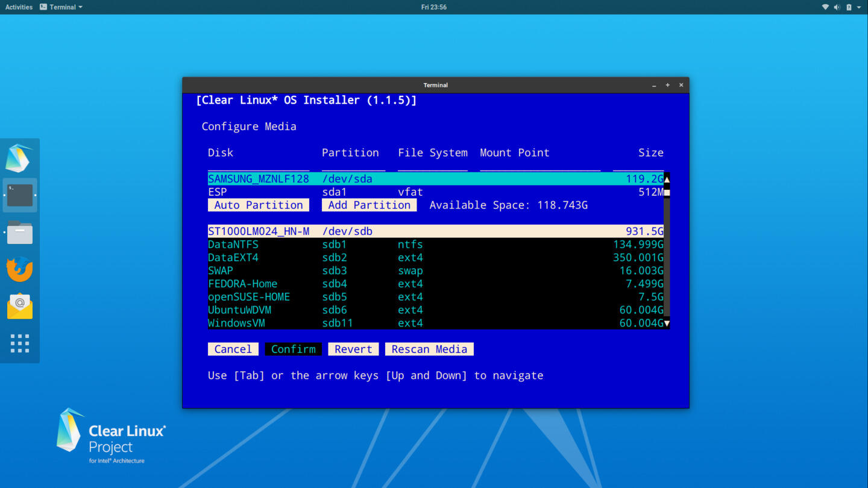Maximize the Terminal window
Image resolution: width=868 pixels, height=488 pixels.
668,86
